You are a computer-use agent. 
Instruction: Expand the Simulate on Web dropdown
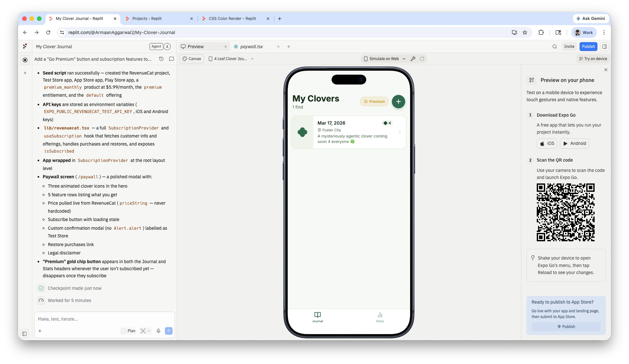coord(404,58)
